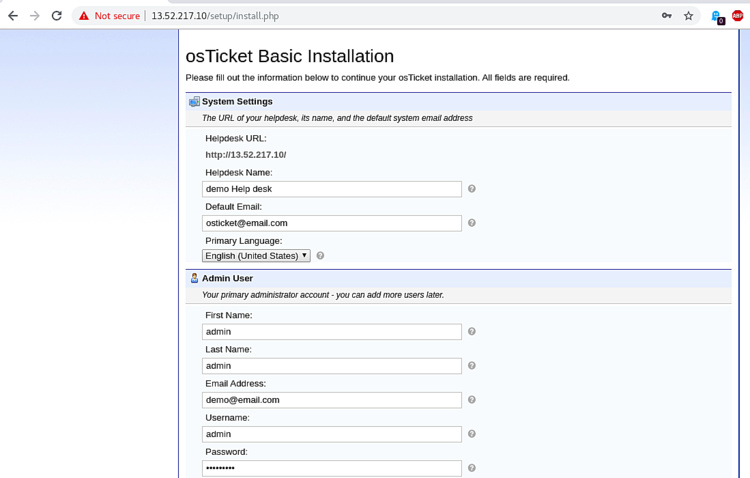Open the ABP extension icon
Viewport: 750px width, 478px height.
tap(738, 16)
